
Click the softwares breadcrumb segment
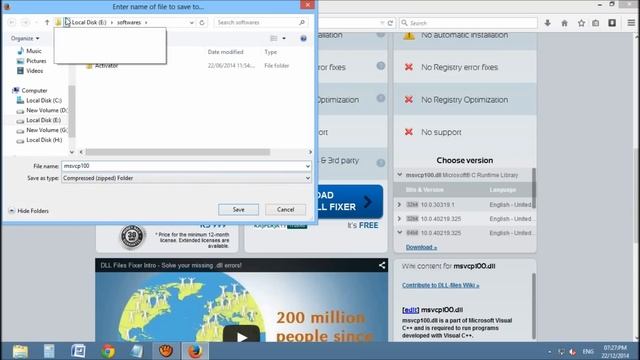click(129, 22)
